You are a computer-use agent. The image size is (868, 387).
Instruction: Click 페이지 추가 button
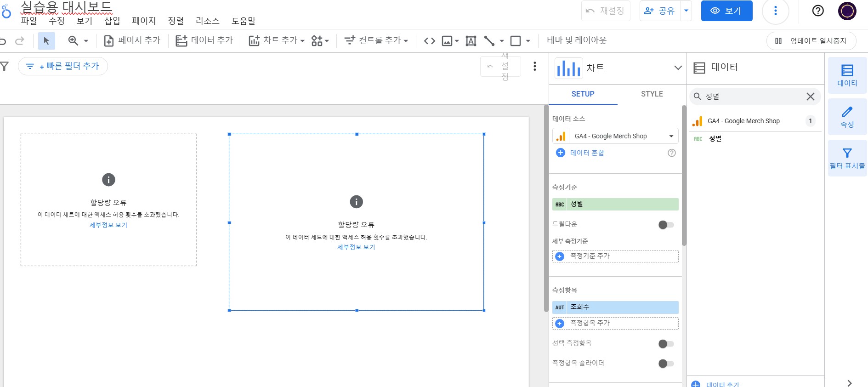pos(132,40)
